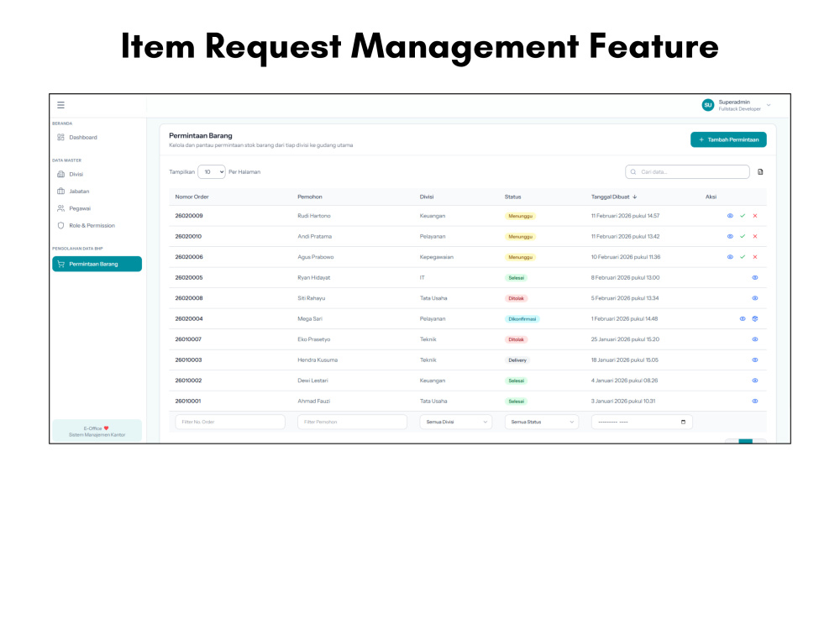Viewport: 840px width, 630px height.
Task: Focus the Filter No. Order field
Action: point(230,423)
